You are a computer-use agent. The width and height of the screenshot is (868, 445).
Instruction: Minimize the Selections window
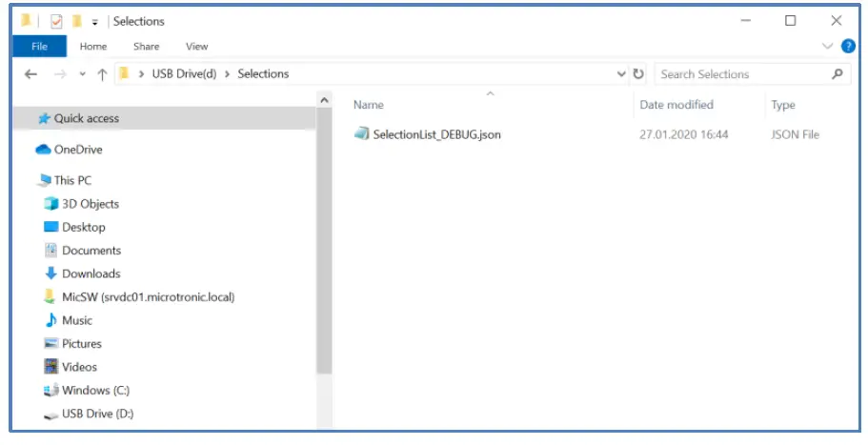746,21
